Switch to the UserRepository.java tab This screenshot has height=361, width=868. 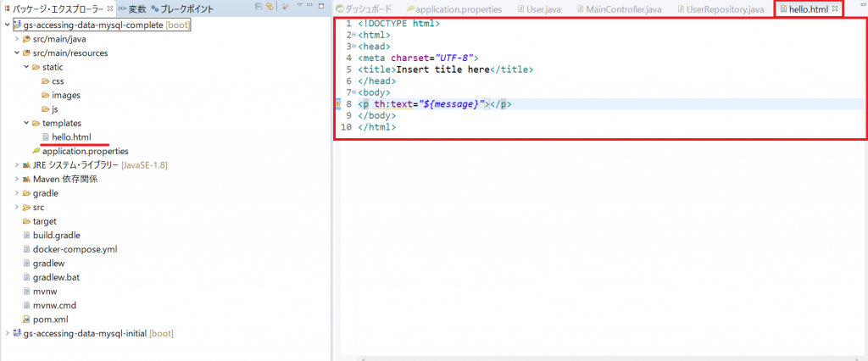(x=725, y=8)
